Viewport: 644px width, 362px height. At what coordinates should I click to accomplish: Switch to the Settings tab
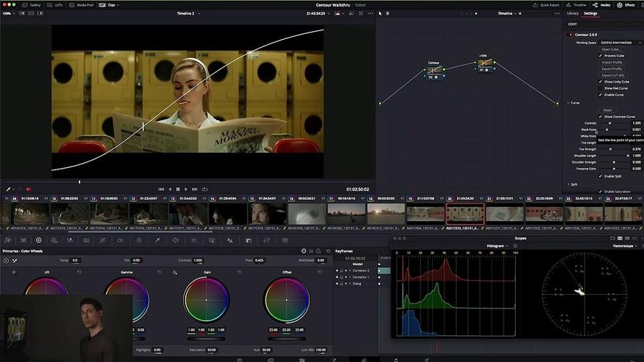click(590, 14)
